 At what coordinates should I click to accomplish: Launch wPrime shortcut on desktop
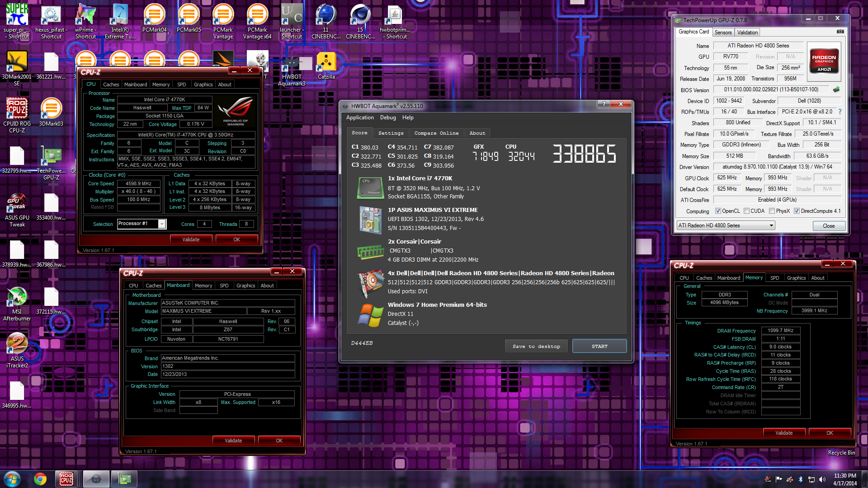85,20
